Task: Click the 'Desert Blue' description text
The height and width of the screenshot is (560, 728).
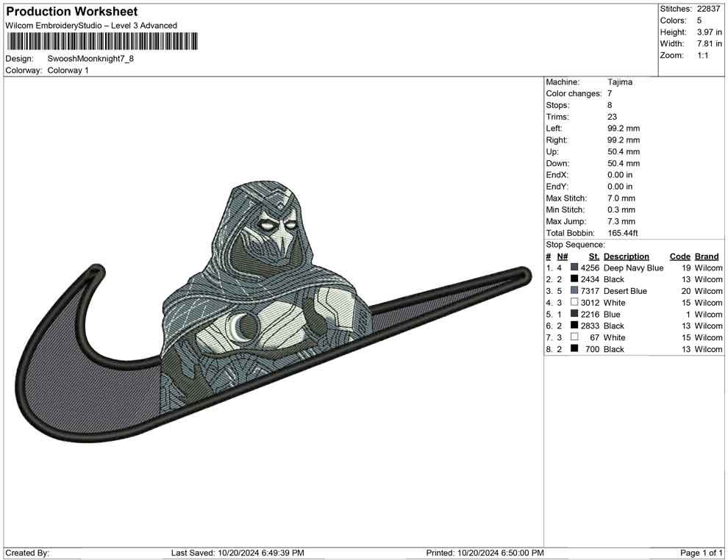Action: pos(625,291)
